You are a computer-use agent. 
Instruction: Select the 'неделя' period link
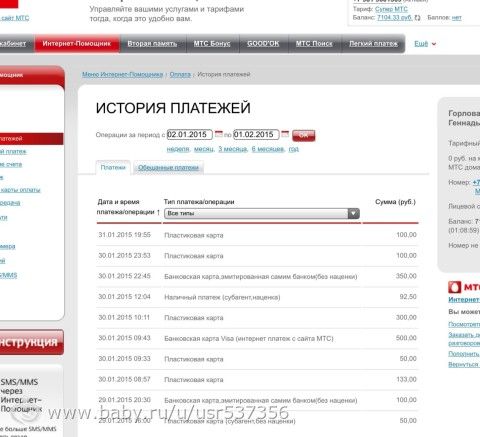coord(178,149)
